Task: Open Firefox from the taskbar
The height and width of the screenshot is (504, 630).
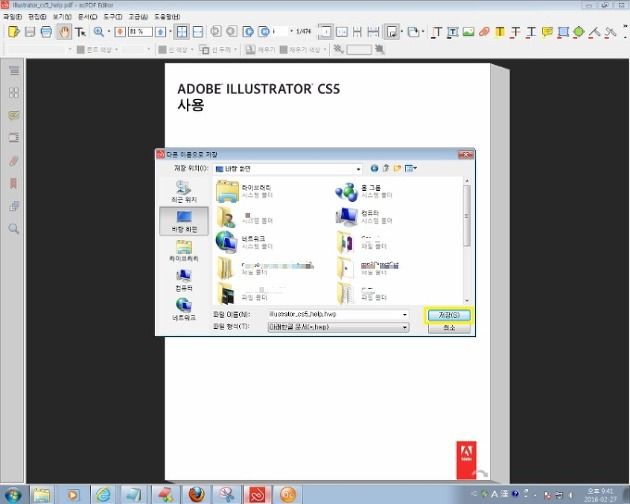Action: point(196,494)
